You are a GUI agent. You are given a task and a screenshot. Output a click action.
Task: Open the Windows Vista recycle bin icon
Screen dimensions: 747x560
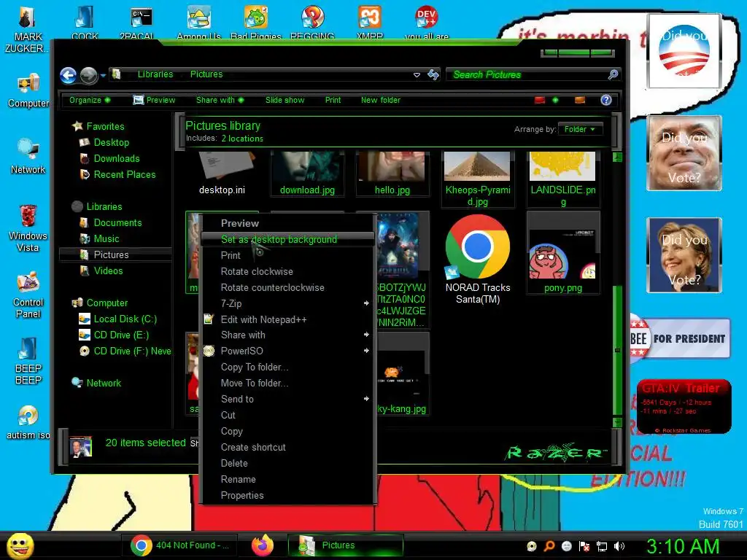(x=28, y=227)
